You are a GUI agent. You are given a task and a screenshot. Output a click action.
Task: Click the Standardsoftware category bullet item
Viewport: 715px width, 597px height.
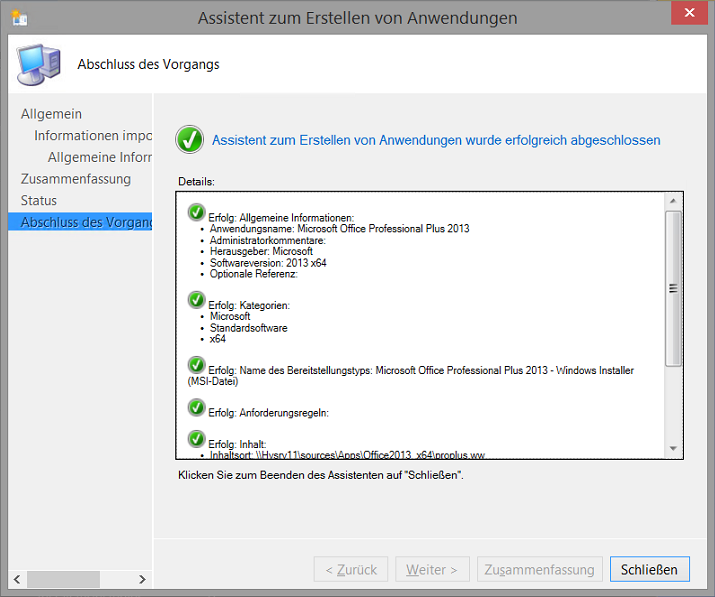(249, 328)
